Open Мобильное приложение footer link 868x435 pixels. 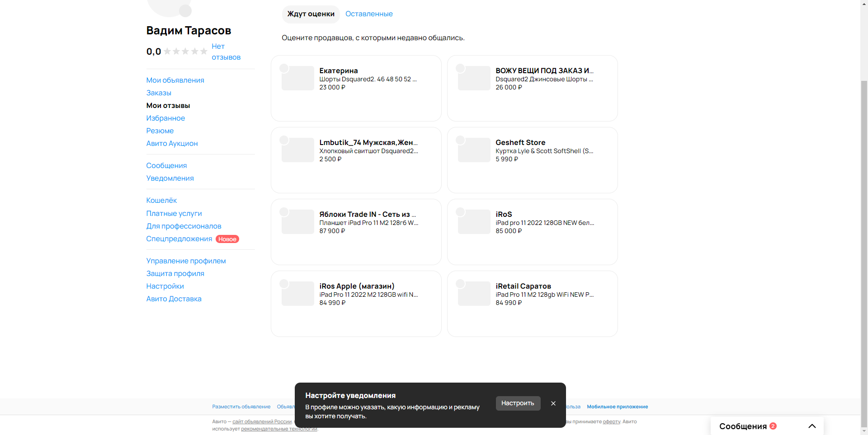[618, 407]
